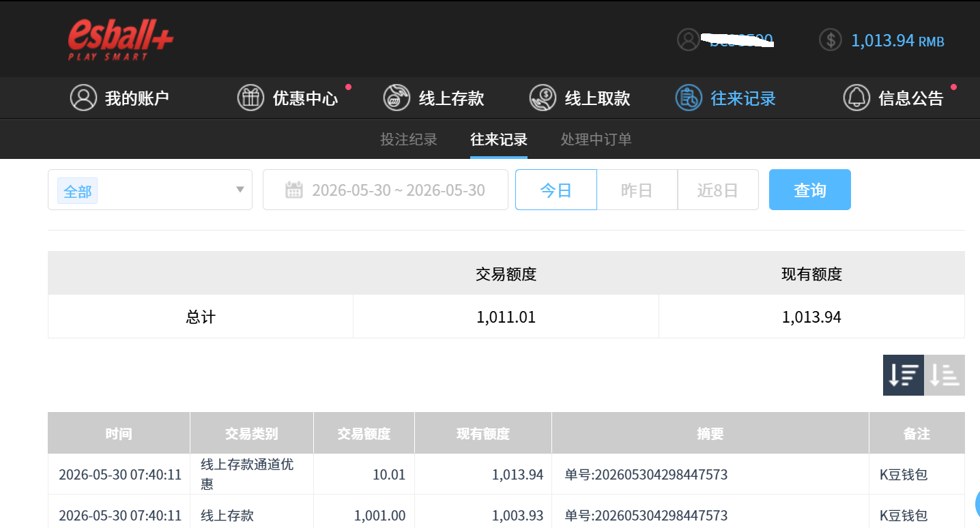Screen dimensions: 980x528
Task: Switch to 投注纪录 tab
Action: pos(409,139)
